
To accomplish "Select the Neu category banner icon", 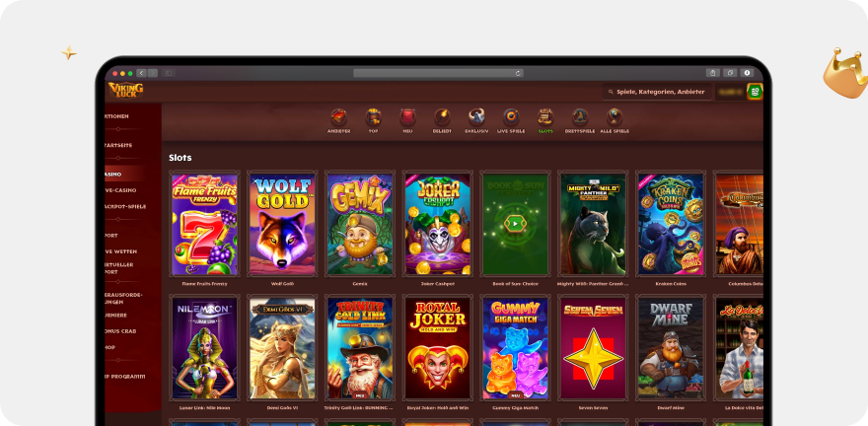I will pos(407,118).
